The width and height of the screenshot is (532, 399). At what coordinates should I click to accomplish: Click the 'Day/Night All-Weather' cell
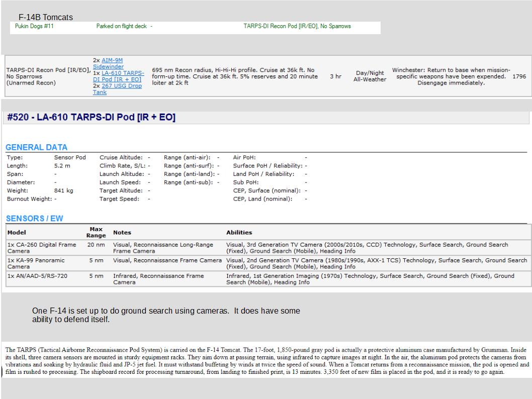(x=370, y=76)
